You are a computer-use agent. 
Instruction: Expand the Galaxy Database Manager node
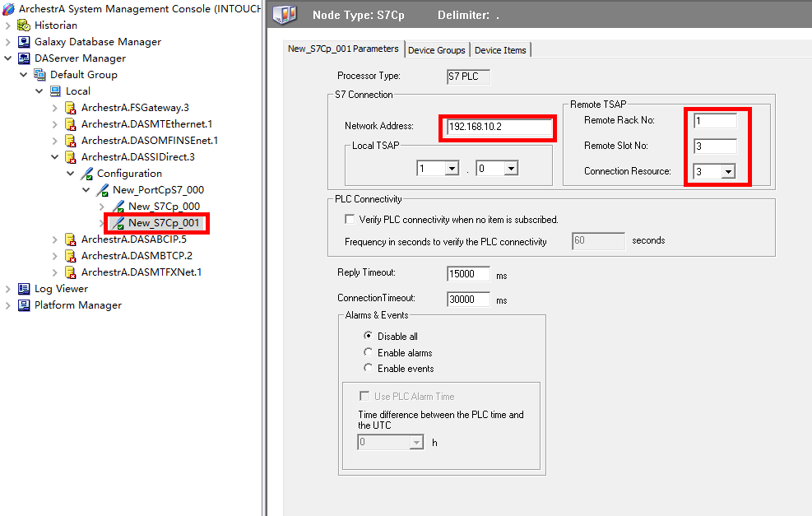click(x=7, y=42)
